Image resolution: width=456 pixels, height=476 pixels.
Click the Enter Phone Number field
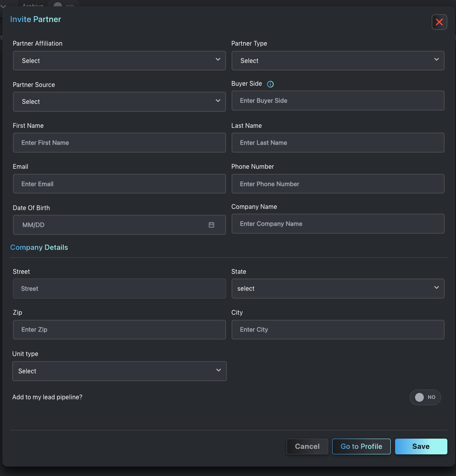pyautogui.click(x=338, y=184)
